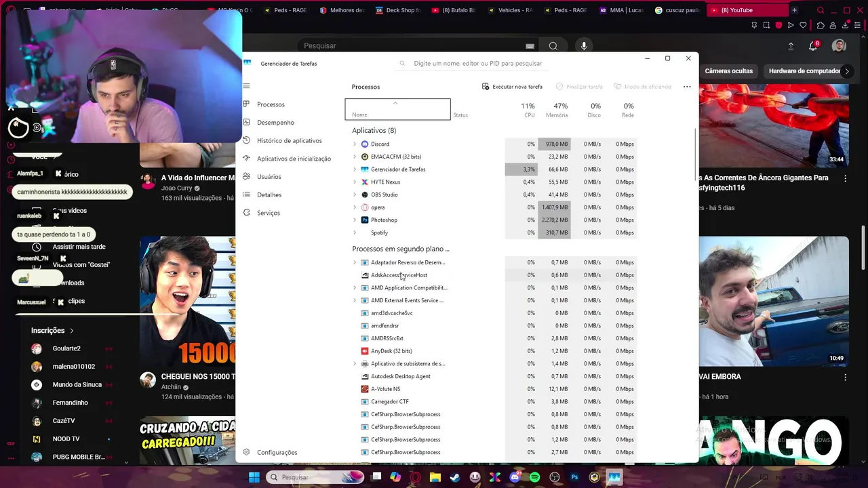Expand the opera process group
Image resolution: width=868 pixels, height=488 pixels.
pos(355,207)
